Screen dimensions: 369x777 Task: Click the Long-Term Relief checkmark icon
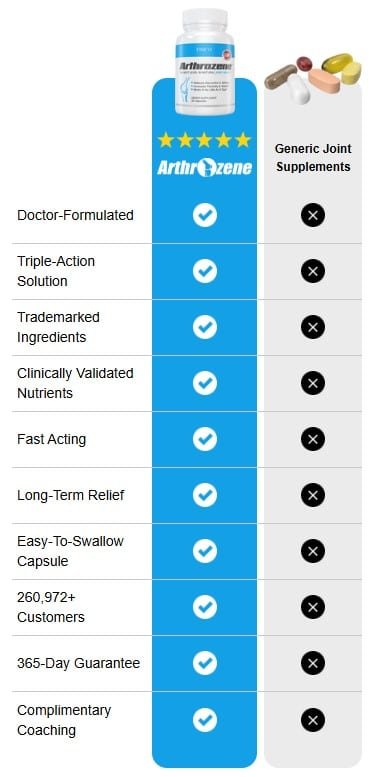(x=205, y=495)
